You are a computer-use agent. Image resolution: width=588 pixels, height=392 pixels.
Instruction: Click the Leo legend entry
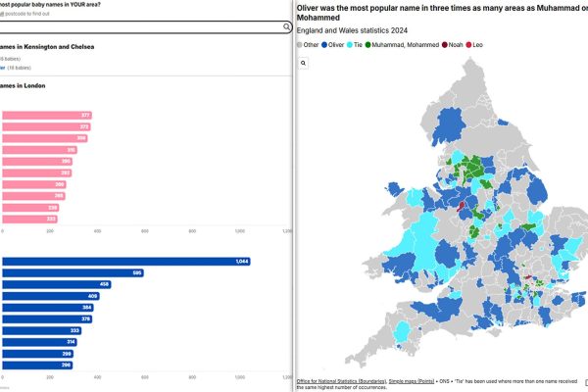(x=476, y=45)
